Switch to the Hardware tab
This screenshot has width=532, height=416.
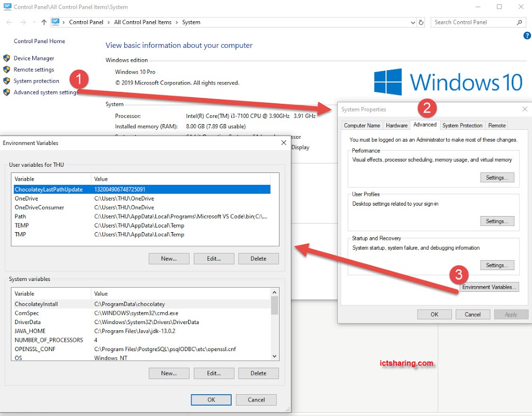(396, 126)
